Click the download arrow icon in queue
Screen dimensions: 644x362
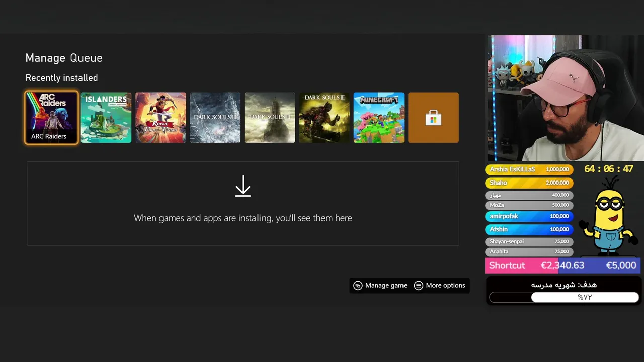coord(243,186)
